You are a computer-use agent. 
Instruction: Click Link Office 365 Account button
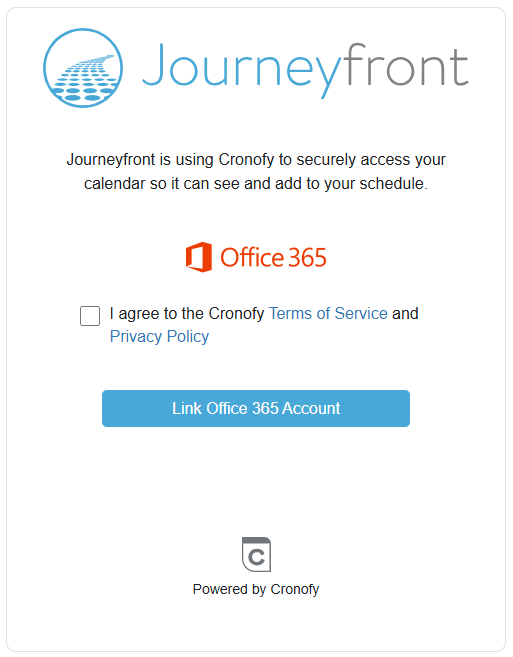256,409
